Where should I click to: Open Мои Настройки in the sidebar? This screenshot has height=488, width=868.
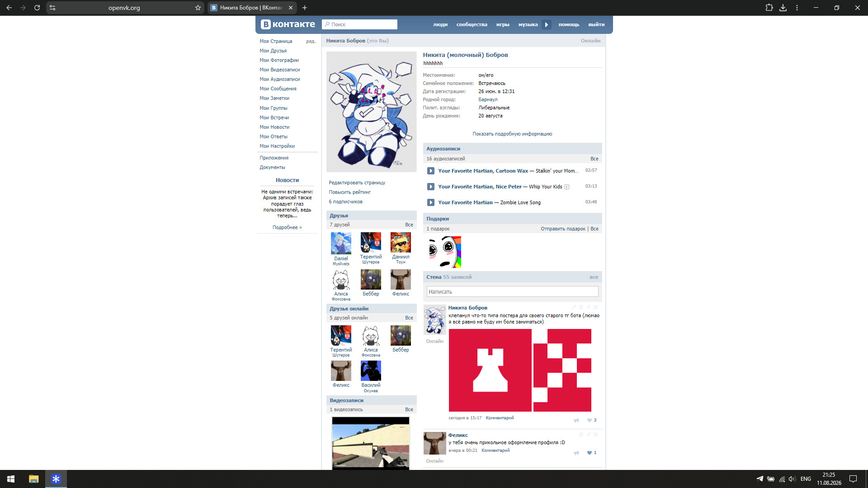coord(277,146)
